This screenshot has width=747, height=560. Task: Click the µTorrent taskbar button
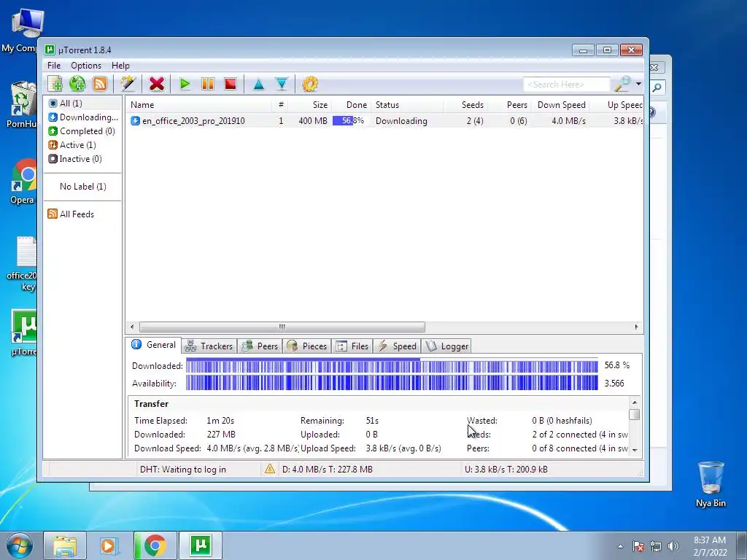pyautogui.click(x=201, y=545)
